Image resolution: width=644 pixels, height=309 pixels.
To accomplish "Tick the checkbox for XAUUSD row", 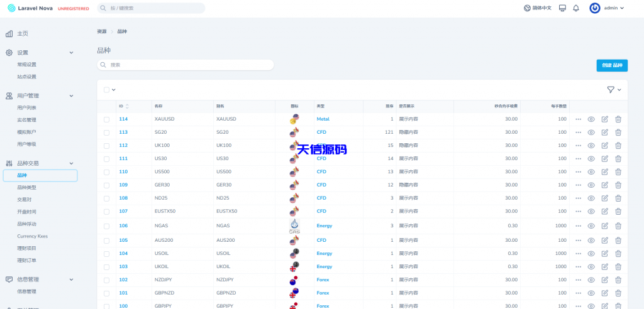I will (106, 119).
